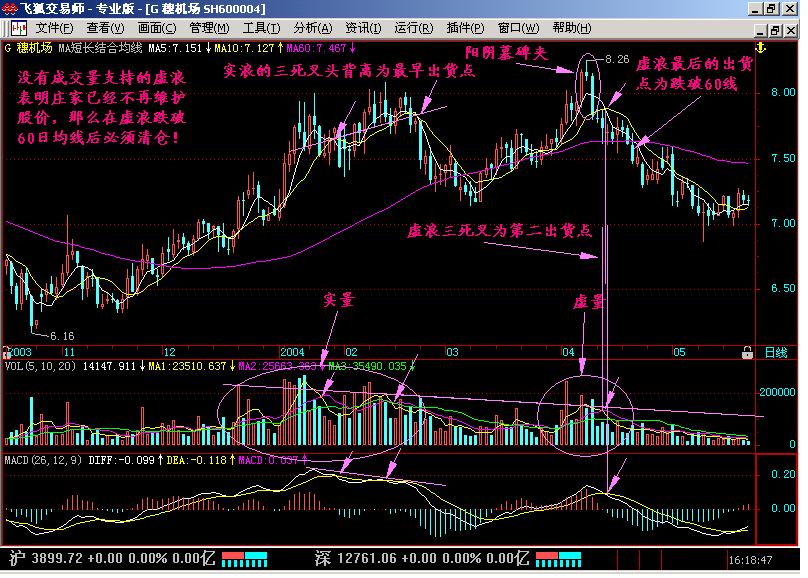Click the small marker icon beside 2003 on time axis

pos(7,353)
